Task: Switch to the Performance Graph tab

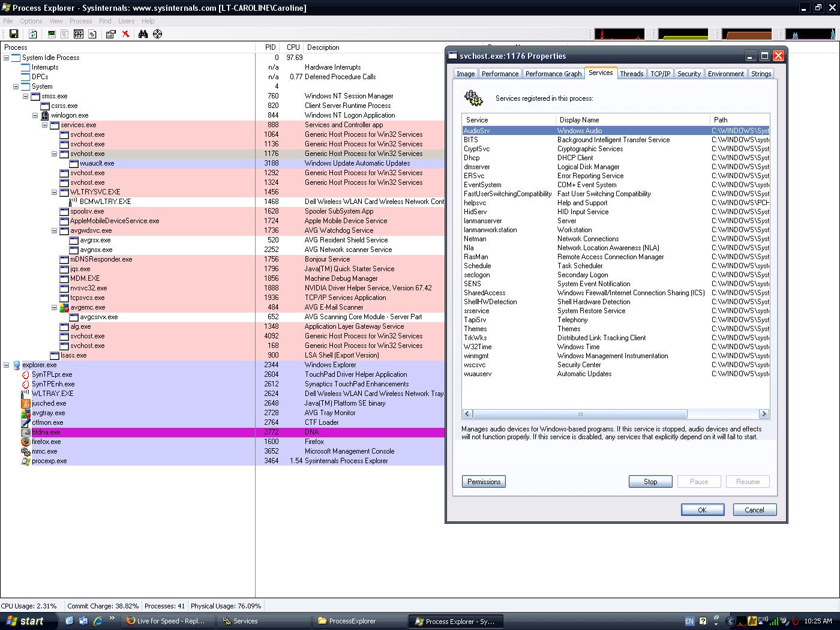Action: (x=553, y=74)
